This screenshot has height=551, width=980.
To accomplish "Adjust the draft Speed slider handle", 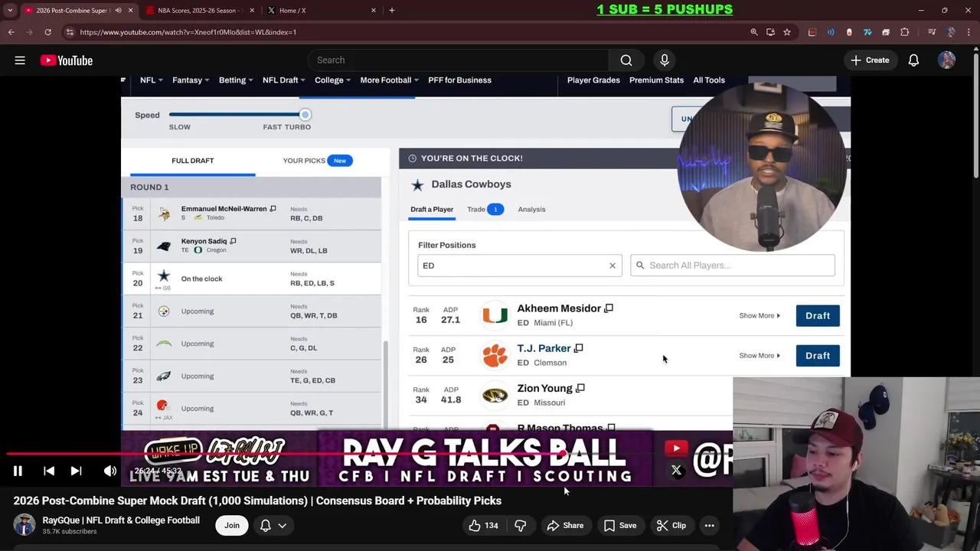I will (305, 115).
